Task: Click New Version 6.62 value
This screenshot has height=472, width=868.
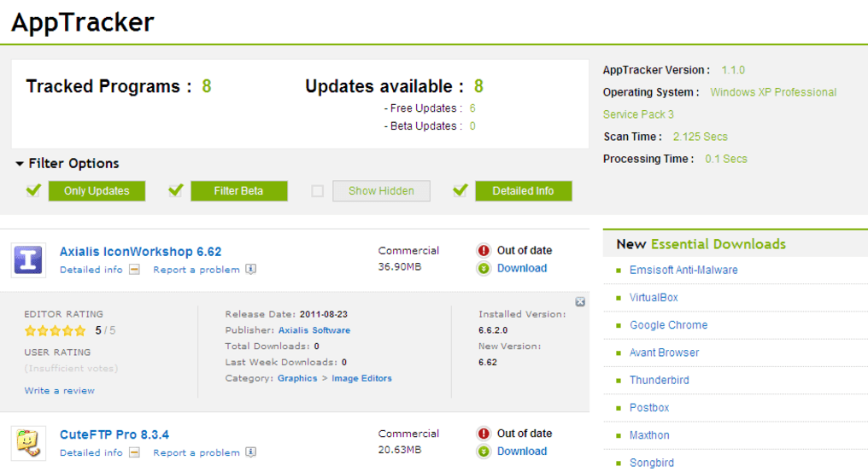Action: (488, 363)
